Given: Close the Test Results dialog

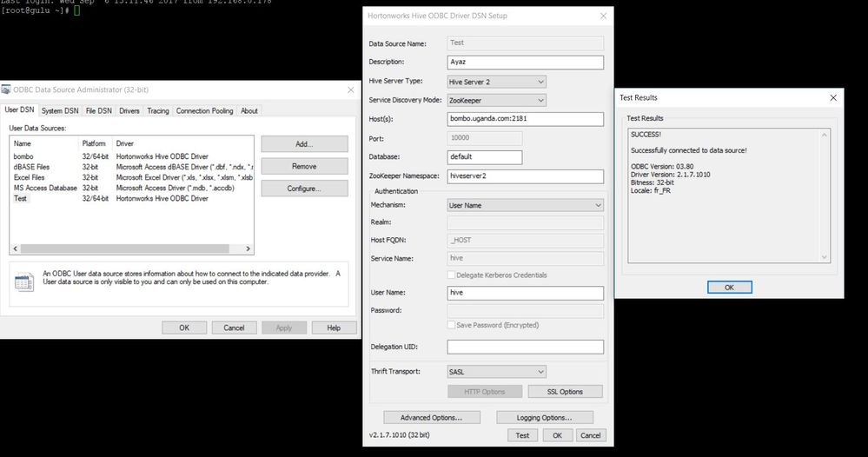Looking at the screenshot, I should [x=832, y=98].
